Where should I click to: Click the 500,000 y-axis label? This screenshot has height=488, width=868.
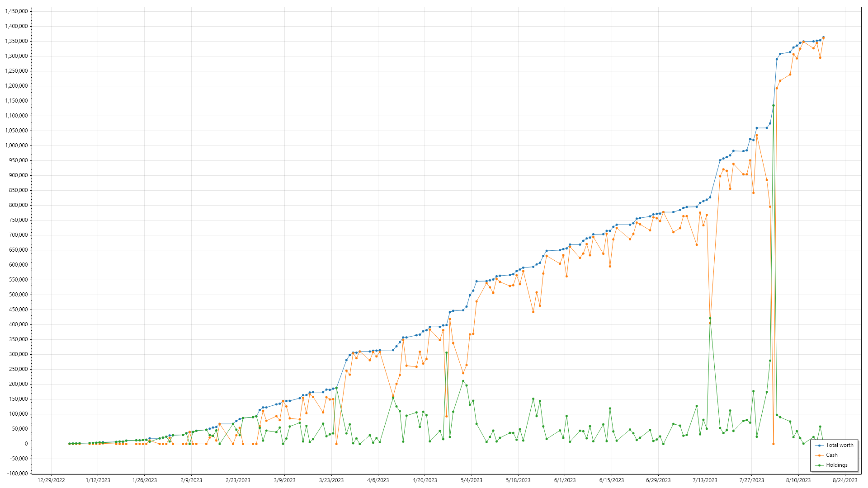pyautogui.click(x=19, y=295)
